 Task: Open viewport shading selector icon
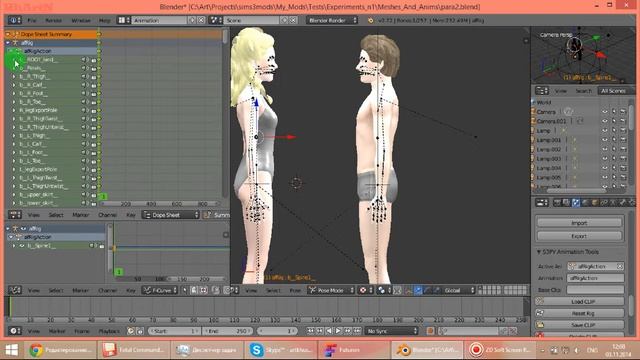coord(366,290)
